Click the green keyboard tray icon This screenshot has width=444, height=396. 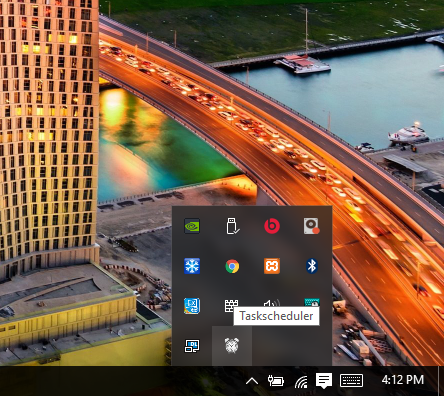tap(312, 303)
